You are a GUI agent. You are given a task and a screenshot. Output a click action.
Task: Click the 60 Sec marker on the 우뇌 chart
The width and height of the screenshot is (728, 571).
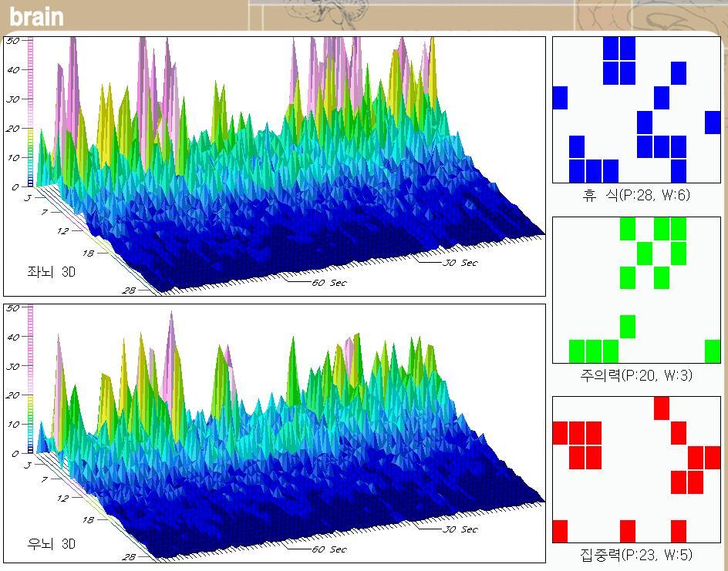[x=328, y=549]
